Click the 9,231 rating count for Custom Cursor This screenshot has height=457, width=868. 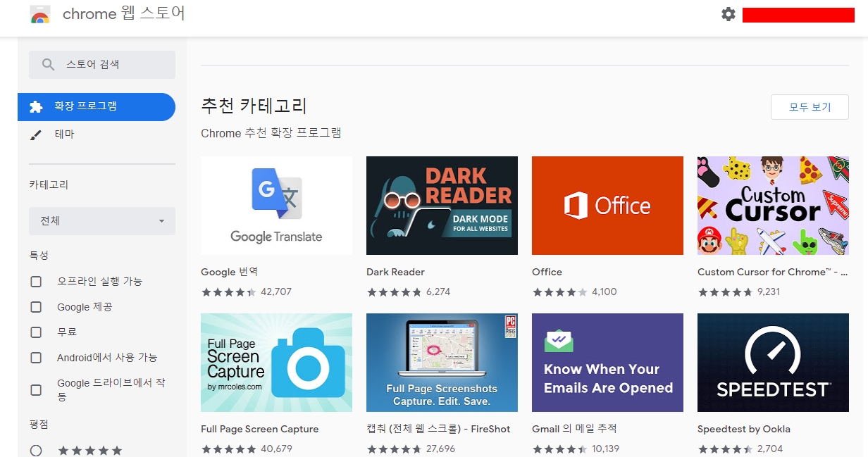(769, 292)
